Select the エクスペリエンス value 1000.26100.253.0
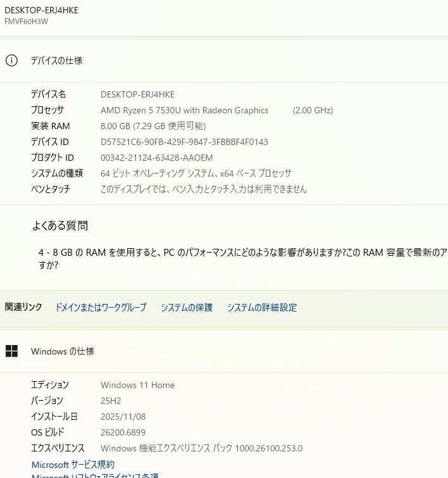This screenshot has height=478, width=448. pyautogui.click(x=201, y=448)
